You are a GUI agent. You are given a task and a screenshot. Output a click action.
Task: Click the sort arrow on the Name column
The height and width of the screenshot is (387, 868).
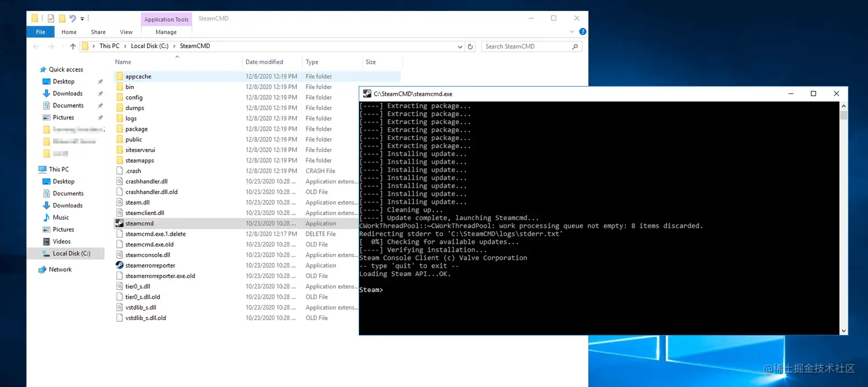click(x=177, y=57)
